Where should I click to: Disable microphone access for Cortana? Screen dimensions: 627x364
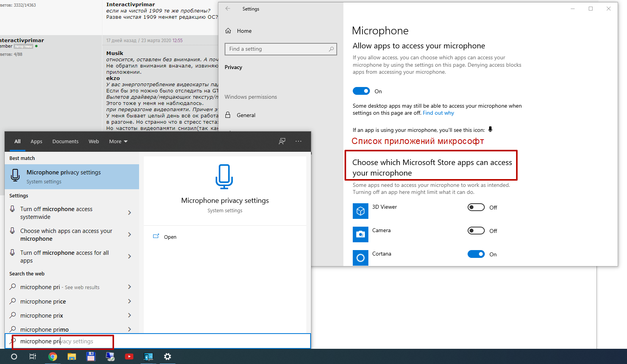pos(476,254)
